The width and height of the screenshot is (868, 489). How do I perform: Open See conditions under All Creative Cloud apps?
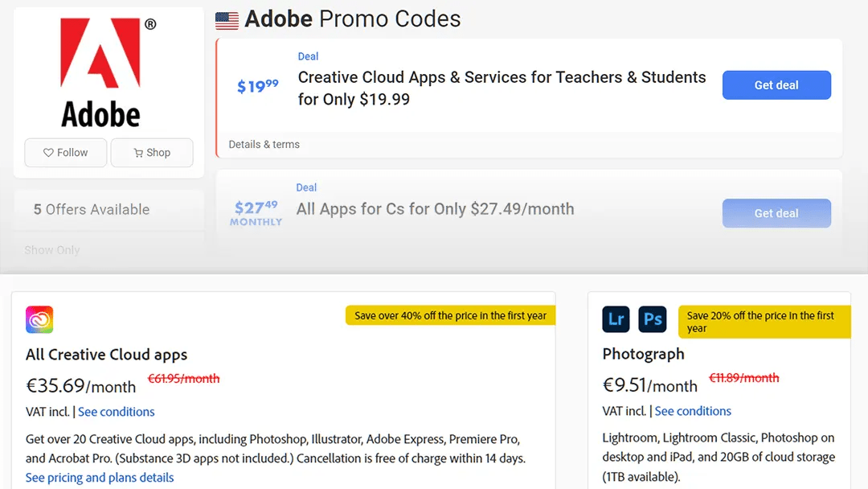[x=117, y=411]
